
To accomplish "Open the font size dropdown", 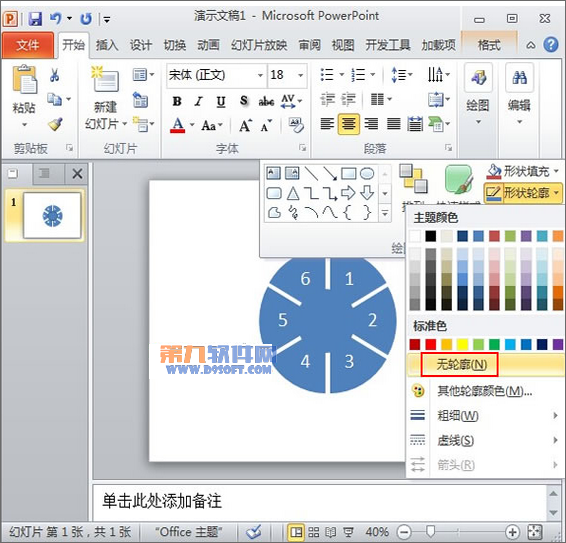I will tap(300, 75).
